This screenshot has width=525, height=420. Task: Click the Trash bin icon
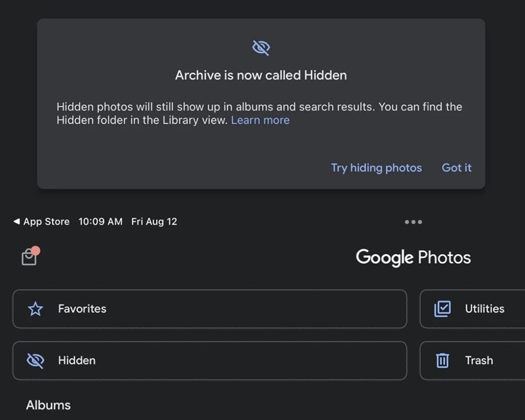[442, 360]
